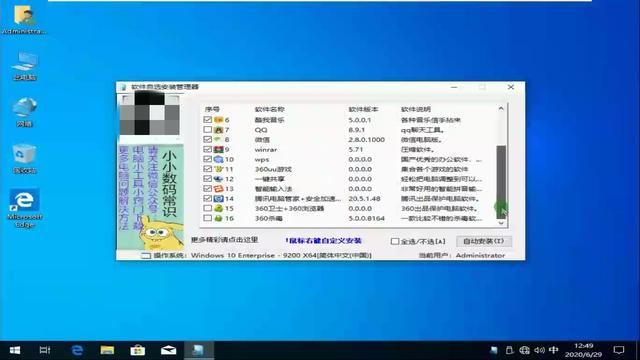640x360 pixels.
Task: Select the 'winrar' name text
Action: point(266,149)
